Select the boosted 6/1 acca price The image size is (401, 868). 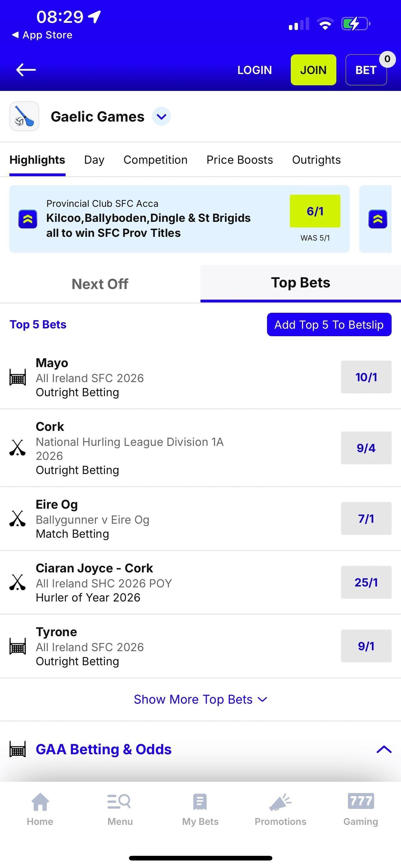point(315,211)
